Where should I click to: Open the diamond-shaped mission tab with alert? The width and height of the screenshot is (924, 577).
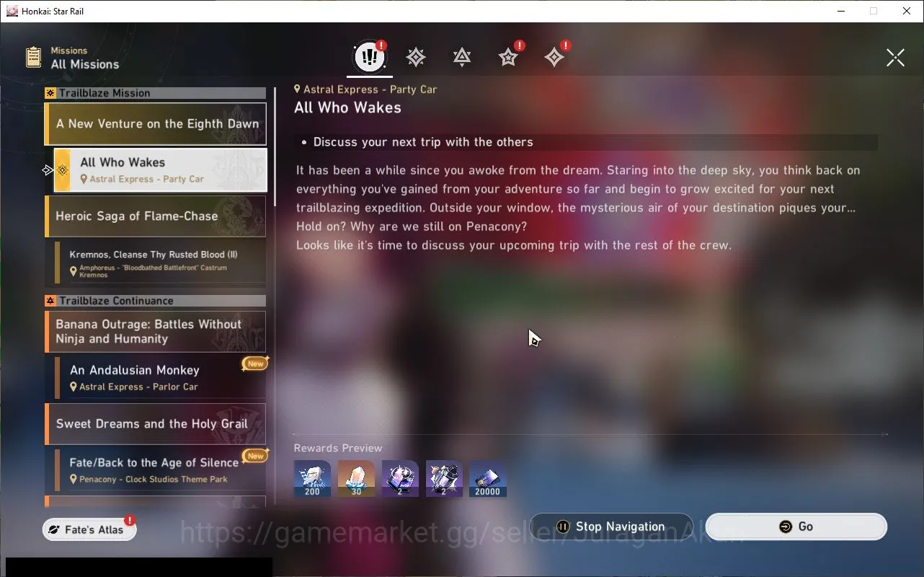555,57
